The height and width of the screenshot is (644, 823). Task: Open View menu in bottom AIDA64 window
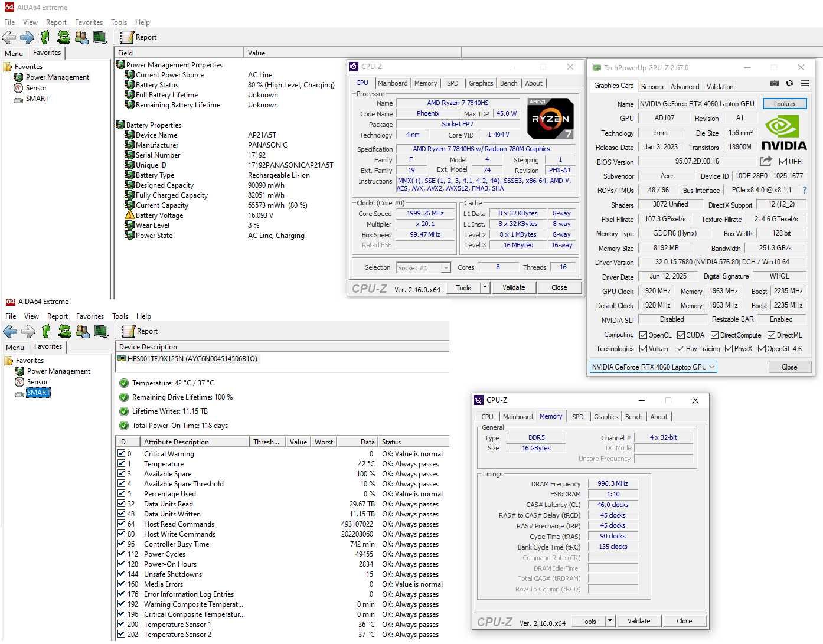pos(31,316)
